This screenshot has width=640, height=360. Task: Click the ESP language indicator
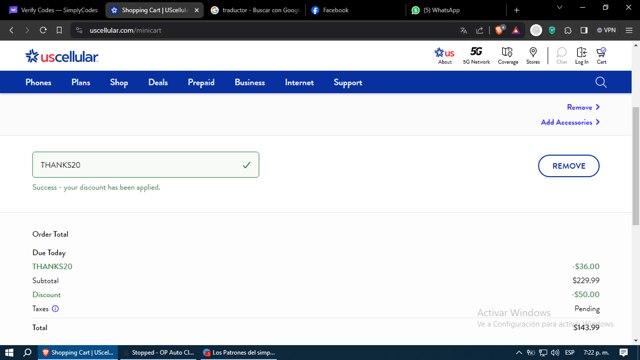pyautogui.click(x=570, y=352)
